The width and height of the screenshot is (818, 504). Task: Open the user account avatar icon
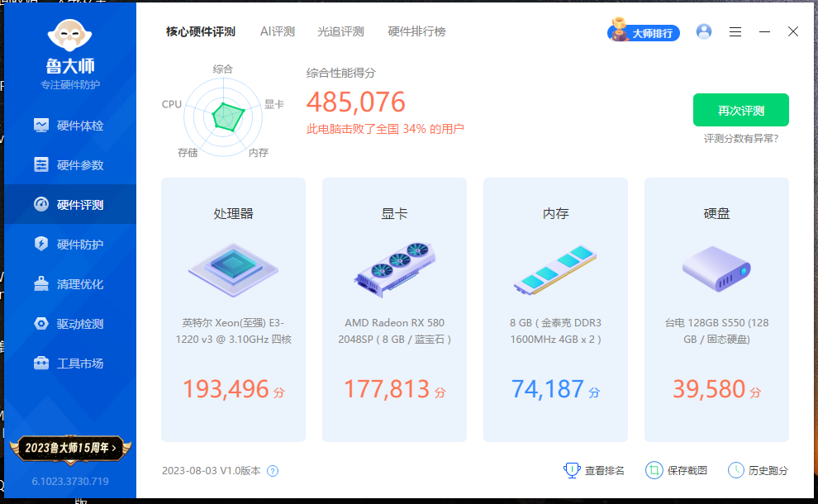tap(704, 32)
